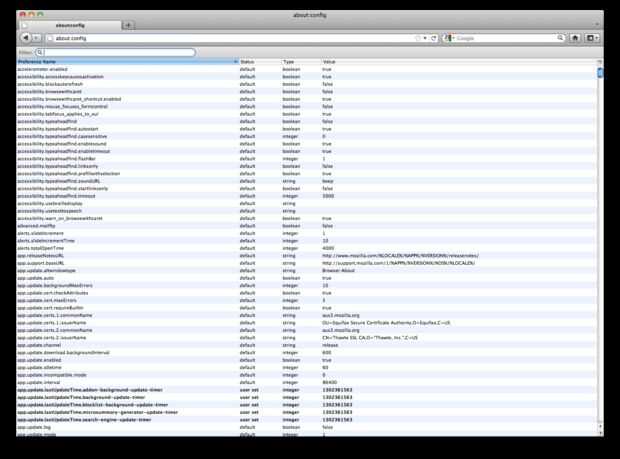Select accessibility.typeaheadfind.casesensitive row

306,136
